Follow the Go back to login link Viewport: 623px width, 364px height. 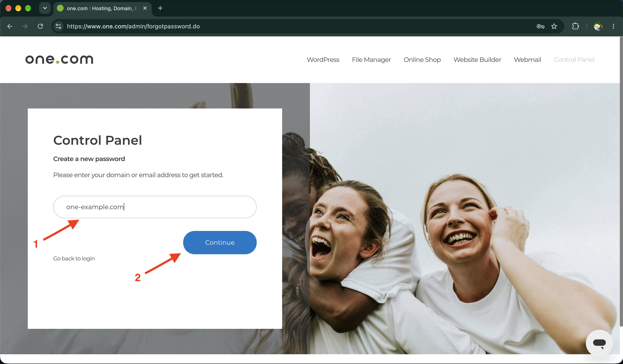(74, 258)
